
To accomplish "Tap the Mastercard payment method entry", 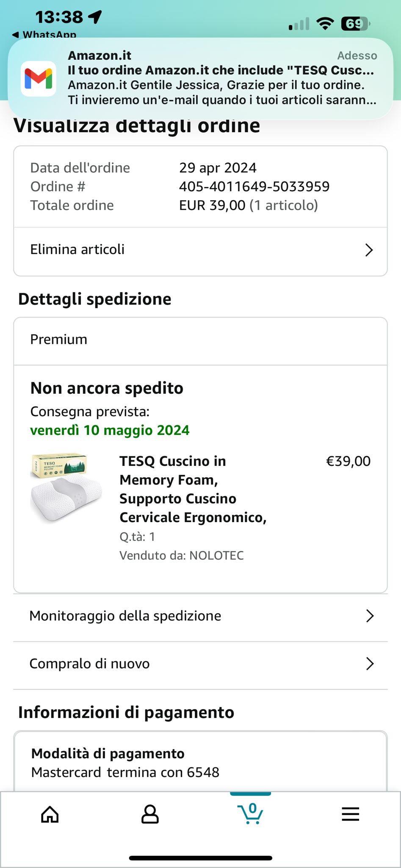I will [x=125, y=772].
